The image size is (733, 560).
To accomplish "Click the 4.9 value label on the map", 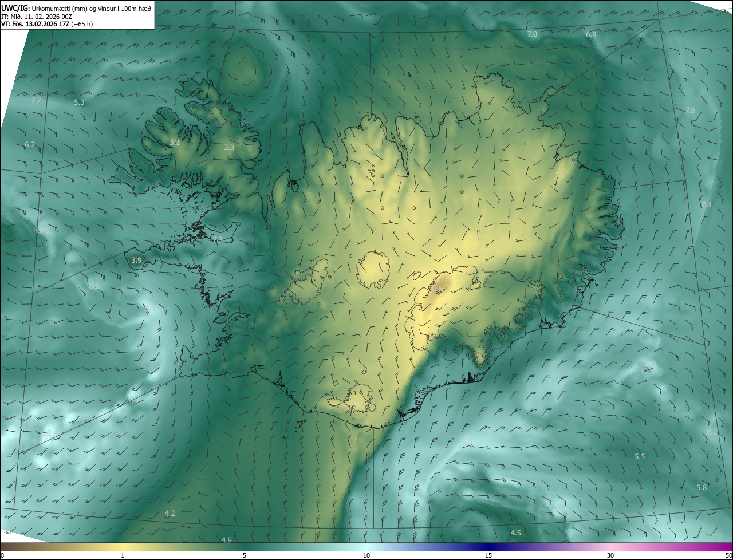I will (226, 541).
